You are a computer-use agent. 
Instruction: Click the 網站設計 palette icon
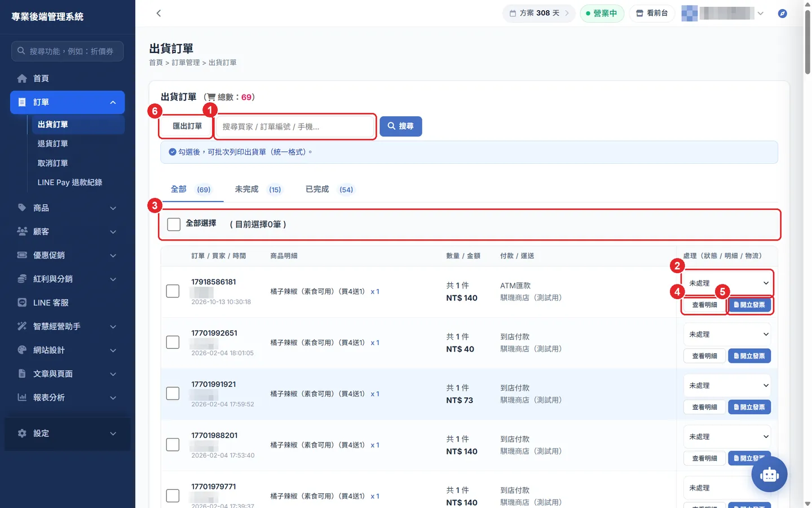pyautogui.click(x=22, y=350)
